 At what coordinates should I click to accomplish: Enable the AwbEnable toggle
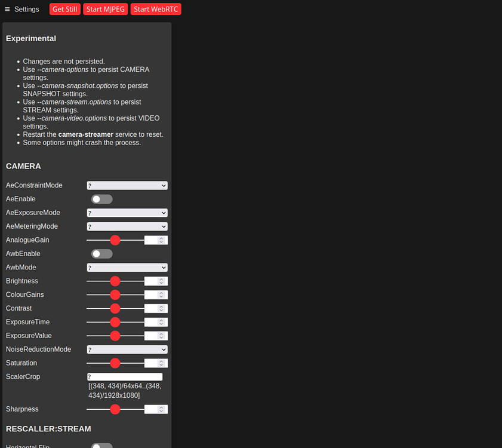pyautogui.click(x=101, y=253)
